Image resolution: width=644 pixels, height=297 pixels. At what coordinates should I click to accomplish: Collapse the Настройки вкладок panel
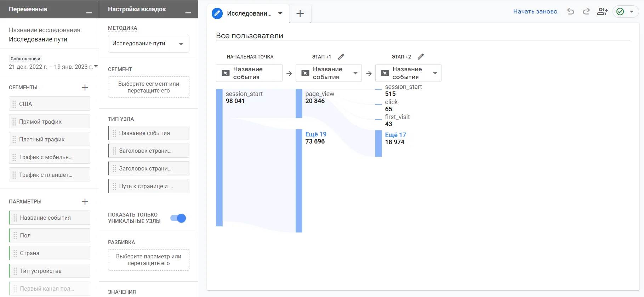coord(188,13)
